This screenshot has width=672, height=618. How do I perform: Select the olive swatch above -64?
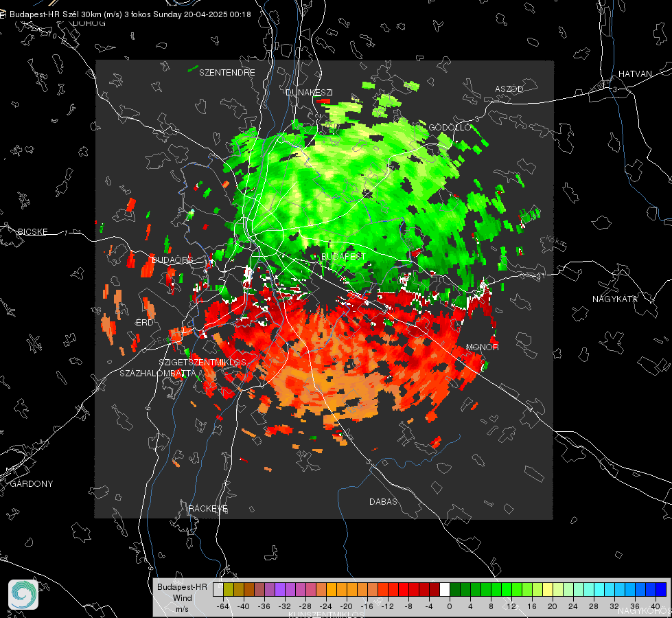229,589
